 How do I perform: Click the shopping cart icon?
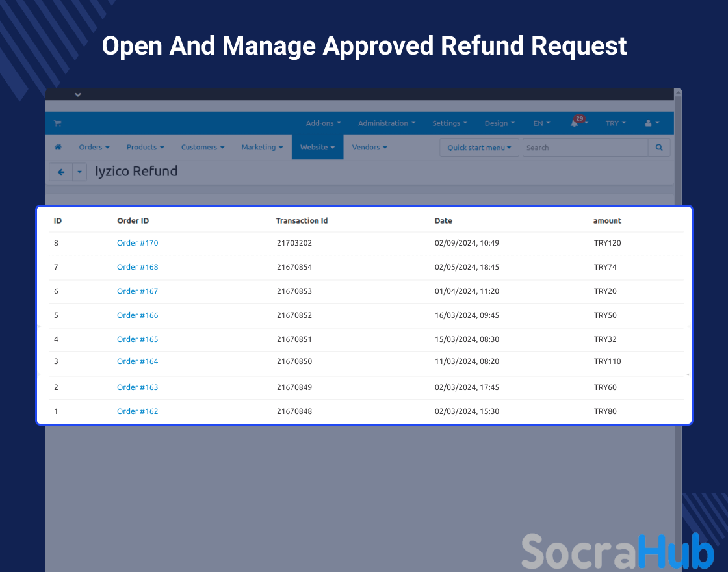58,123
